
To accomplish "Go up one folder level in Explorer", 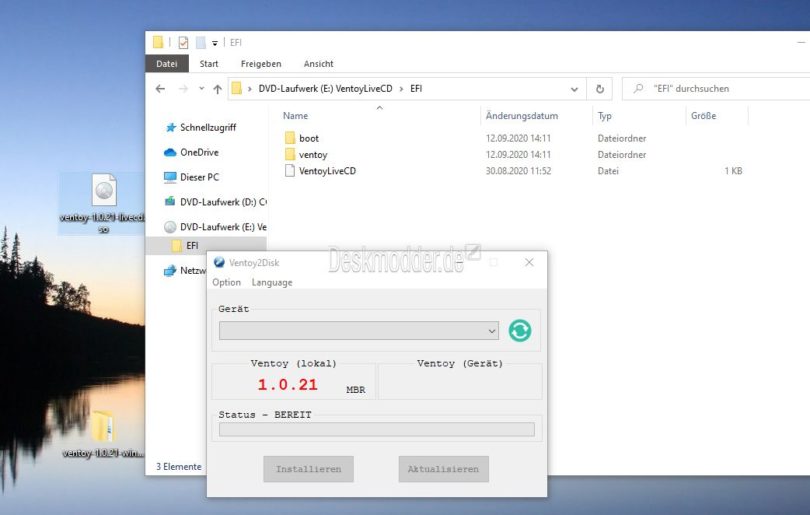I will click(217, 89).
